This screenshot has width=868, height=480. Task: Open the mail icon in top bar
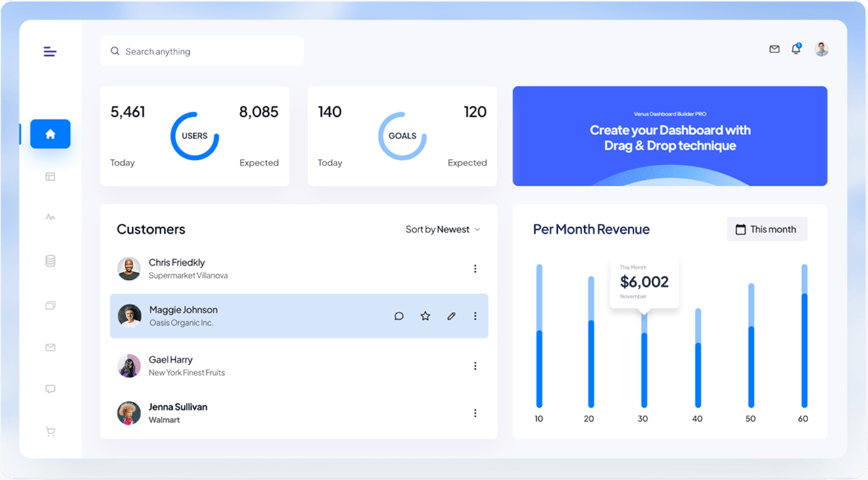click(x=775, y=49)
